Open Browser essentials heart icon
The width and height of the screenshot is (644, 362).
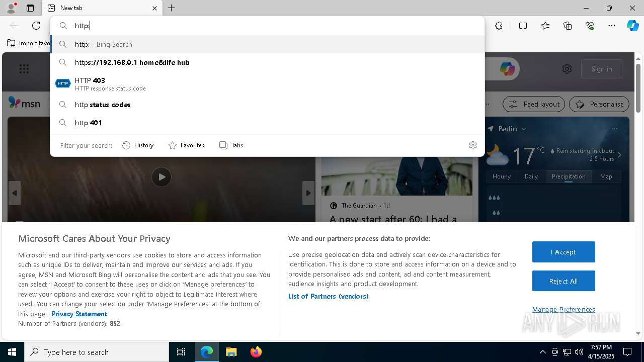590,26
